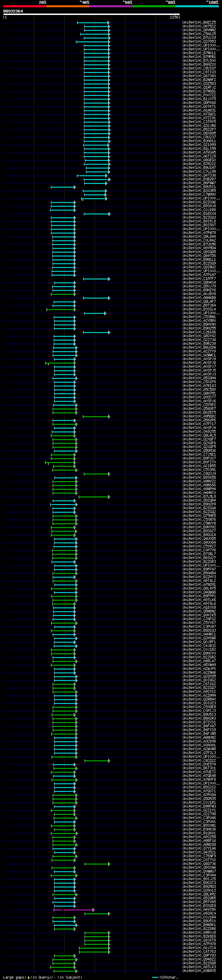This screenshot has width=222, height=980.
Task: Click purple alignment bar for UniRef100_A4VCM0
Action: point(74,910)
